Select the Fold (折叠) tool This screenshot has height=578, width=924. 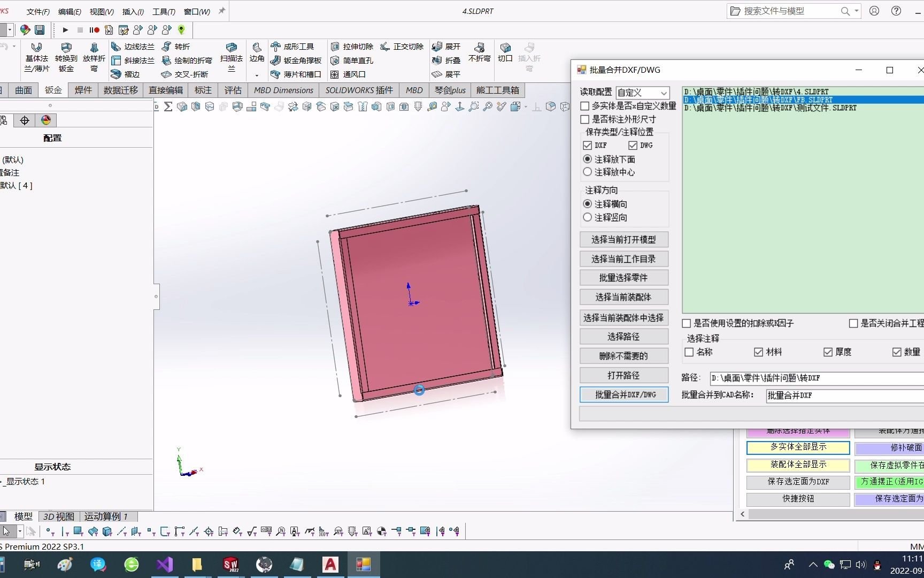coord(446,60)
